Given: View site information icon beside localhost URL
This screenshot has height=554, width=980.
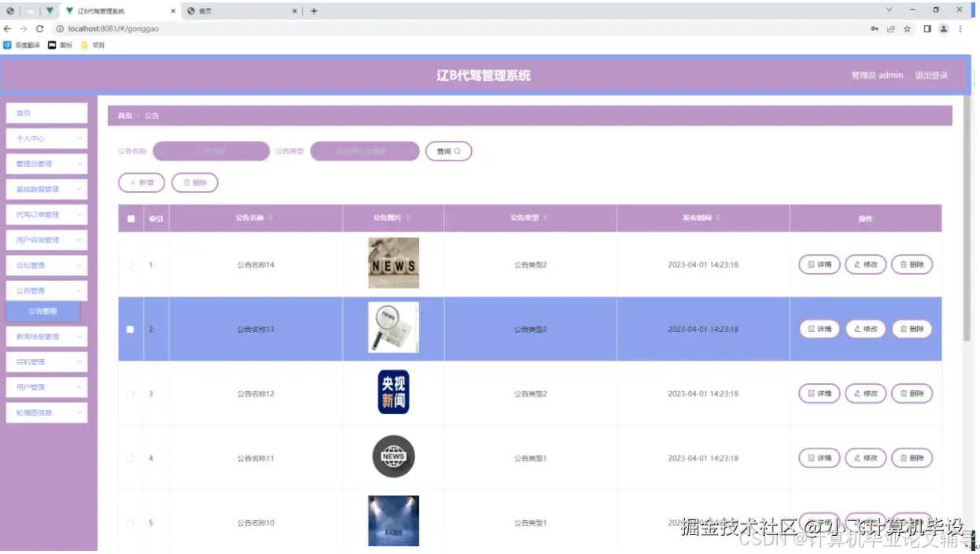Looking at the screenshot, I should 60,28.
